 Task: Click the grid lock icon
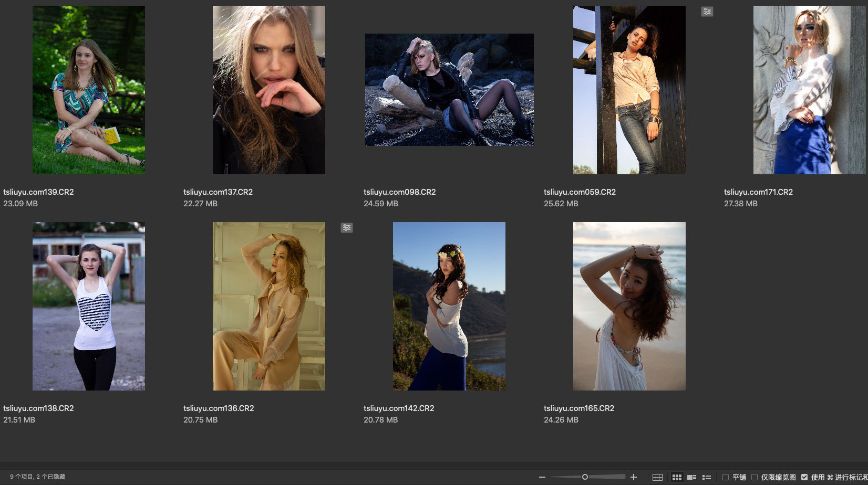coord(657,477)
